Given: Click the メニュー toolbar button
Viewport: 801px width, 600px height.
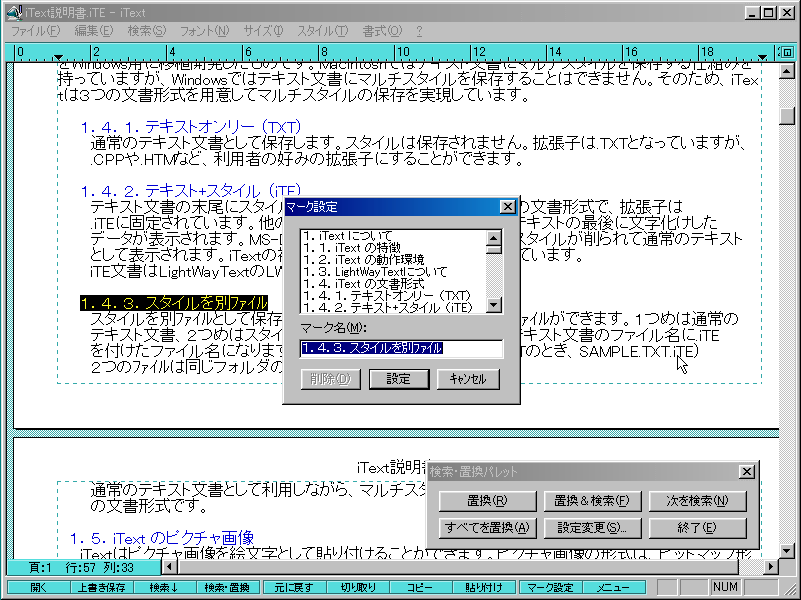Looking at the screenshot, I should click(x=614, y=587).
